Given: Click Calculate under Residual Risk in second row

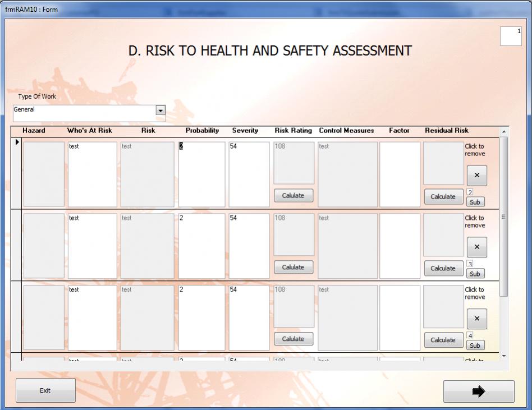Looking at the screenshot, I should pyautogui.click(x=443, y=268).
